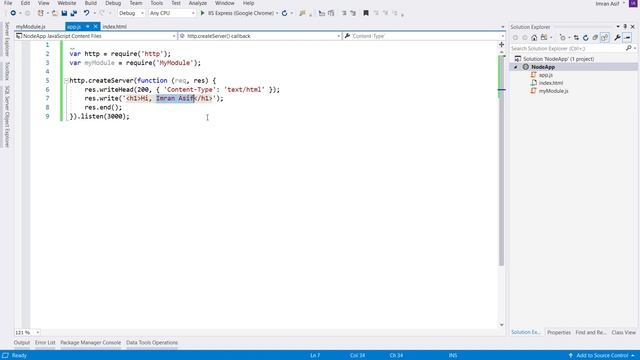640x360 pixels.
Task: Select myModule.js in Solution Explorer
Action: click(553, 91)
